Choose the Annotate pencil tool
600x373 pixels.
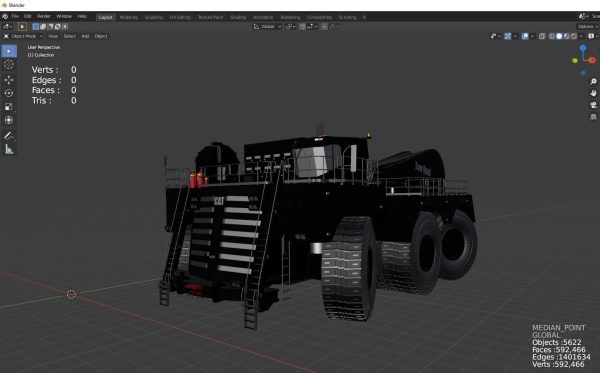(x=9, y=135)
